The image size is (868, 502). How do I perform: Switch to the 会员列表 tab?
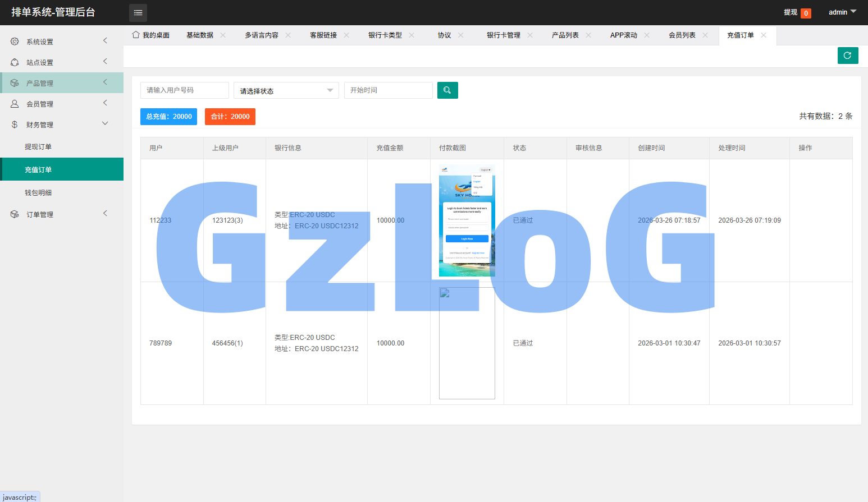click(682, 35)
